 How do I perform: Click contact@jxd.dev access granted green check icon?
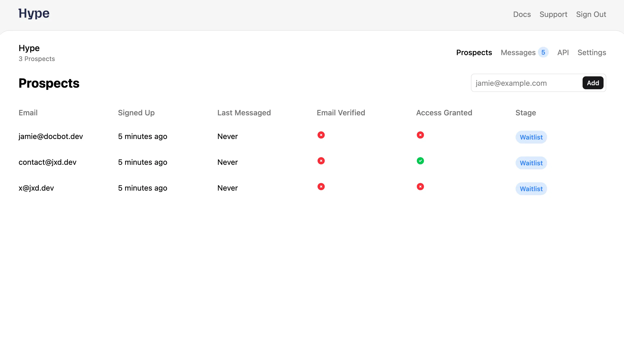pyautogui.click(x=420, y=161)
